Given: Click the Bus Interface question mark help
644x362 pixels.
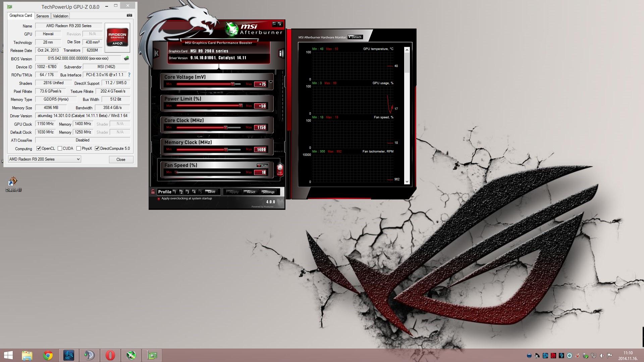Looking at the screenshot, I should 129,75.
